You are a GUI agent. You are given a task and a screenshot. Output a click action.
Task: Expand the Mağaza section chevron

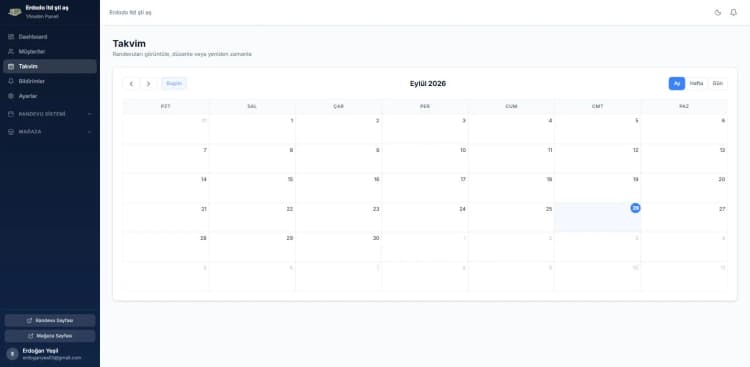click(x=89, y=132)
